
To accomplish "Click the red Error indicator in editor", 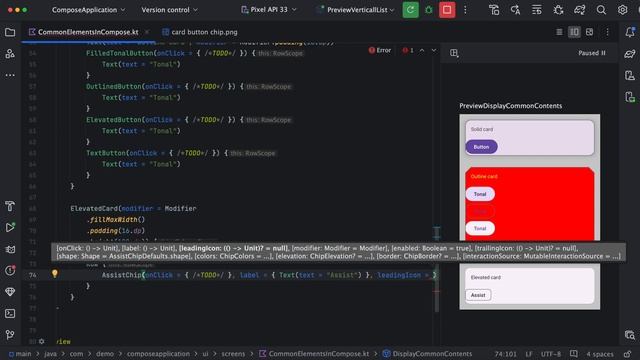I will pyautogui.click(x=380, y=50).
